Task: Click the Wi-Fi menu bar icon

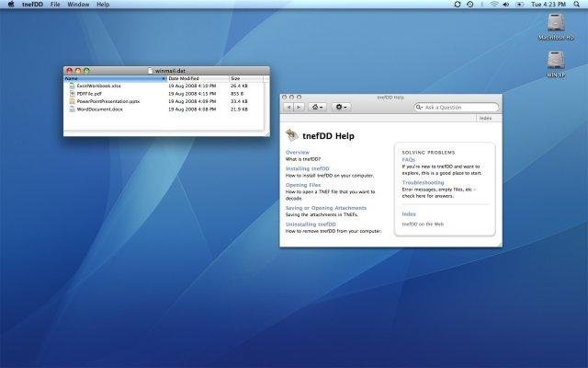Action: point(494,4)
